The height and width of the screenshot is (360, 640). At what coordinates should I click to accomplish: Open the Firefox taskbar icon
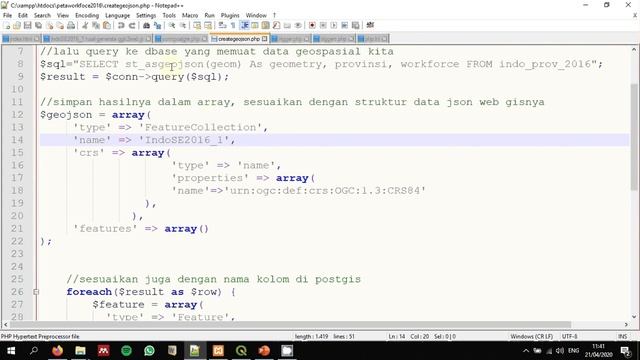coord(58,351)
